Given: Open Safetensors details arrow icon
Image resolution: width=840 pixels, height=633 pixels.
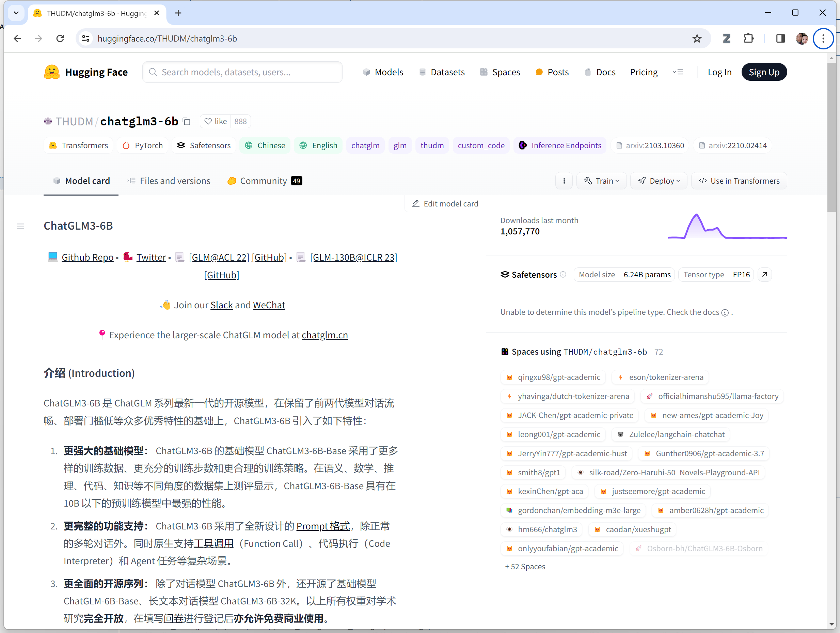Looking at the screenshot, I should 765,274.
